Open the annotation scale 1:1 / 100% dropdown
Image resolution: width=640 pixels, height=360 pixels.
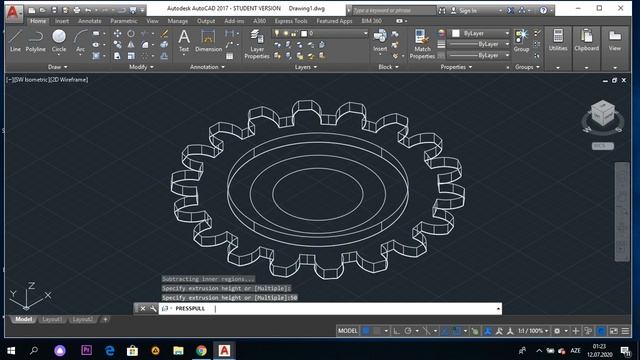point(533,331)
